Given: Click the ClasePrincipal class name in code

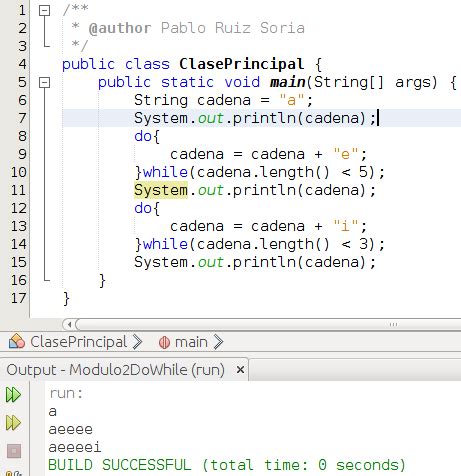Looking at the screenshot, I should click(242, 64).
